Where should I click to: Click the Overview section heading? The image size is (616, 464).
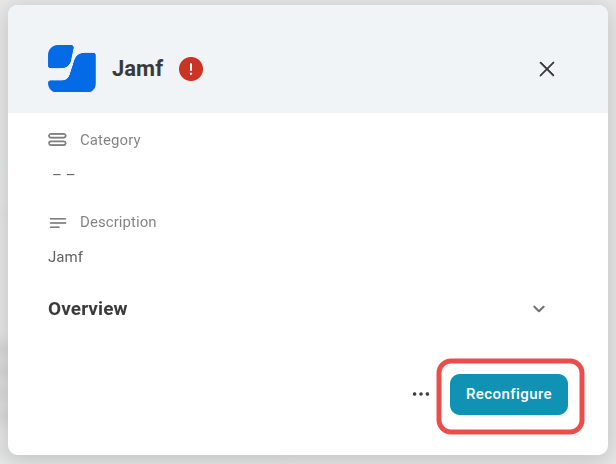coord(88,308)
